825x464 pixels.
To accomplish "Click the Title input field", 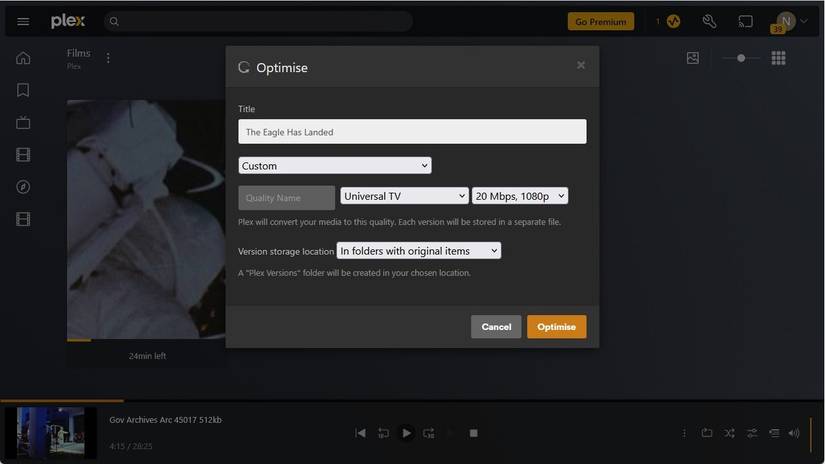I will point(412,132).
